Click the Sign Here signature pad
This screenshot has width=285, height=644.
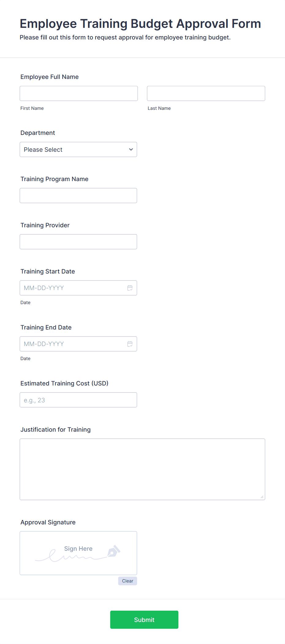pyautogui.click(x=78, y=553)
